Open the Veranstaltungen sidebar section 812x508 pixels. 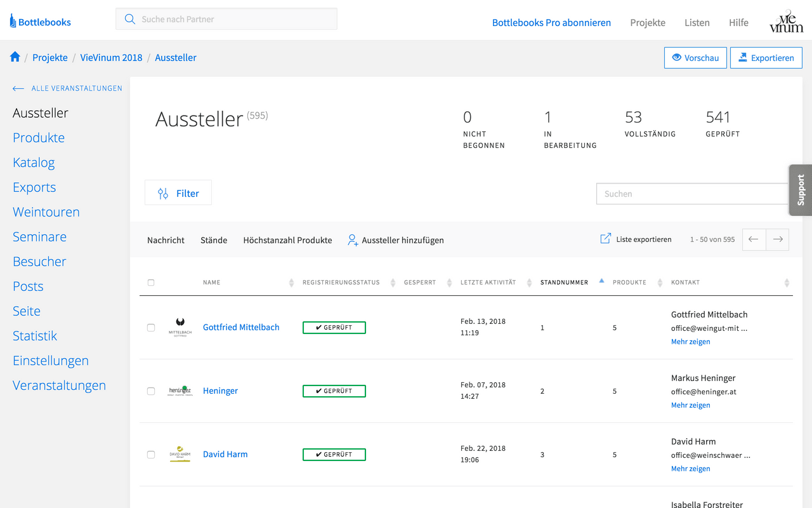coord(59,385)
